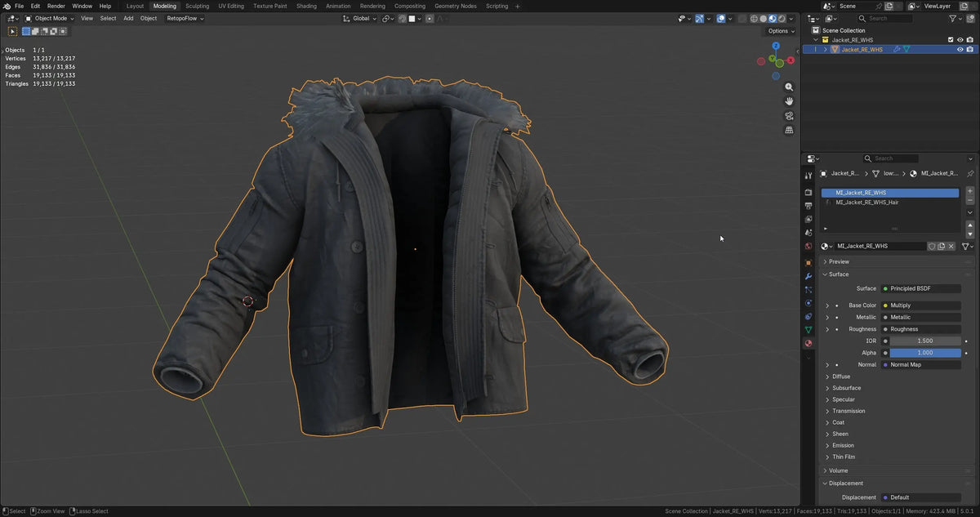This screenshot has width=980, height=517.
Task: Toggle camera view icon in viewport
Action: click(x=789, y=115)
